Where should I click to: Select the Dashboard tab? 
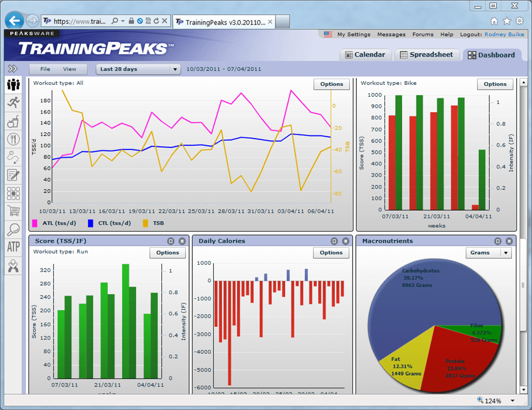point(491,55)
